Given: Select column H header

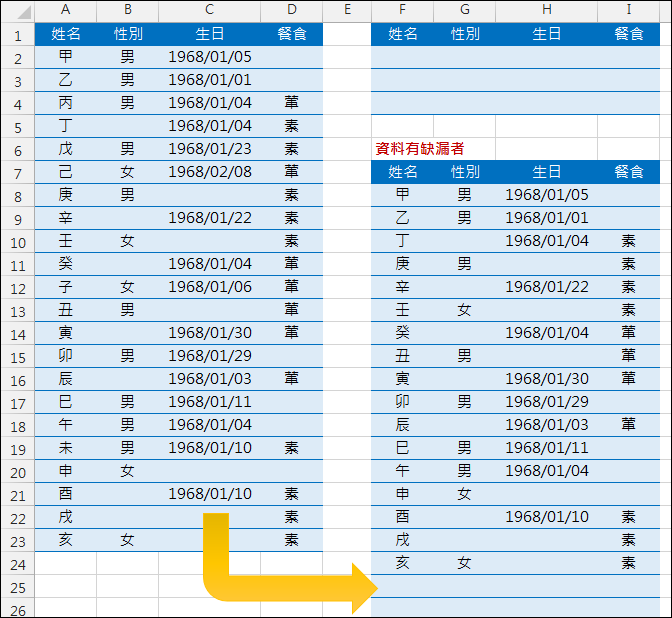Looking at the screenshot, I should (x=546, y=10).
